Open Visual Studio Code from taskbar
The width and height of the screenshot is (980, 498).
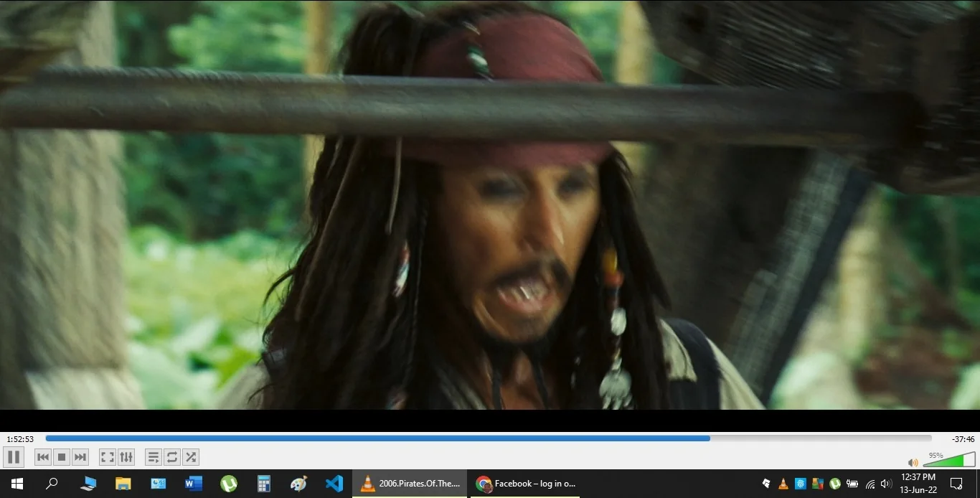(334, 484)
